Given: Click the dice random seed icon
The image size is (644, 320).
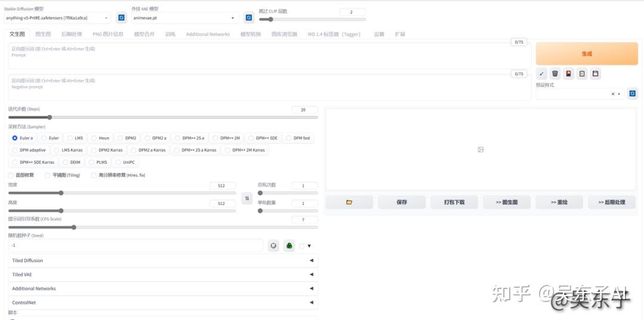Looking at the screenshot, I should click(x=274, y=246).
